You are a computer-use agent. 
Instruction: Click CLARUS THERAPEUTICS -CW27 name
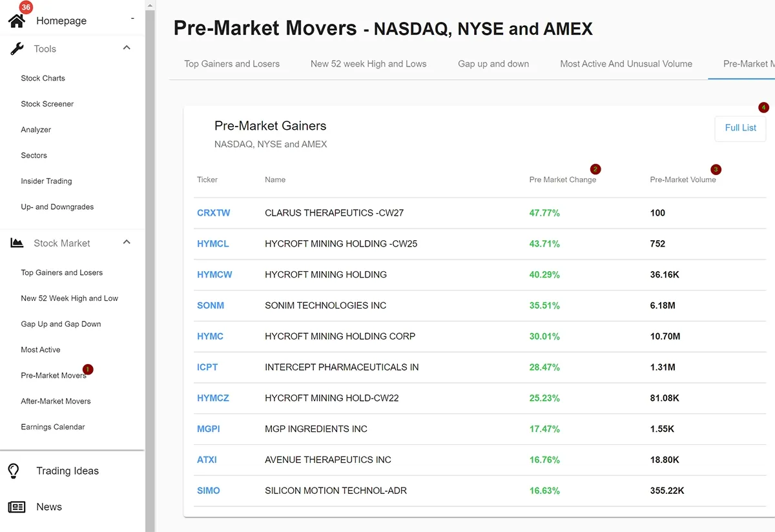tap(334, 213)
